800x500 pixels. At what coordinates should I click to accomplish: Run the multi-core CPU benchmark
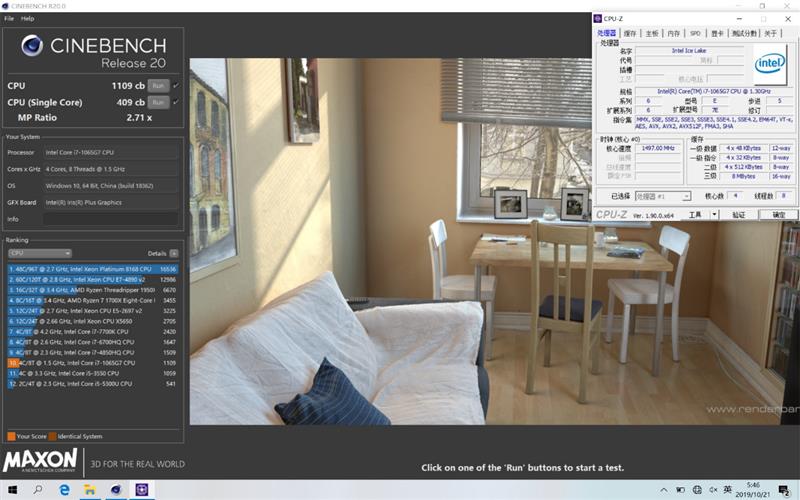(157, 86)
